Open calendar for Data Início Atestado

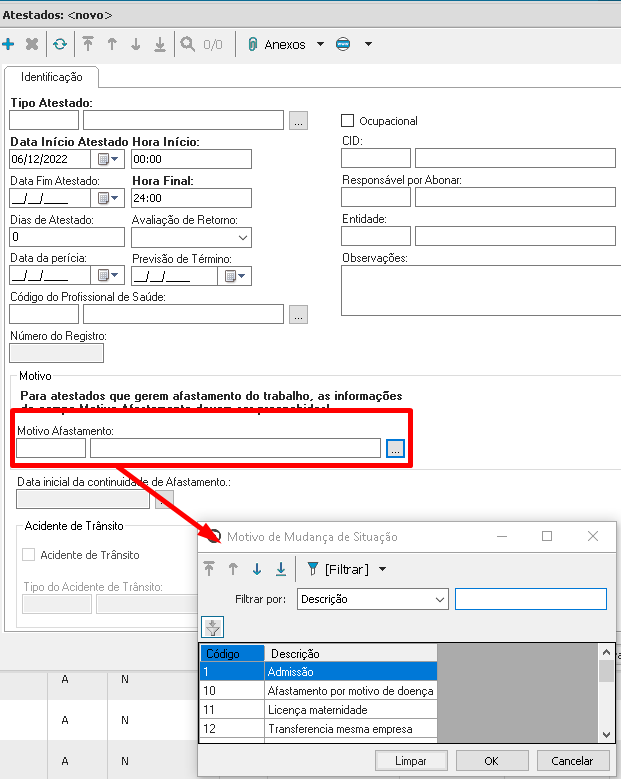point(108,159)
